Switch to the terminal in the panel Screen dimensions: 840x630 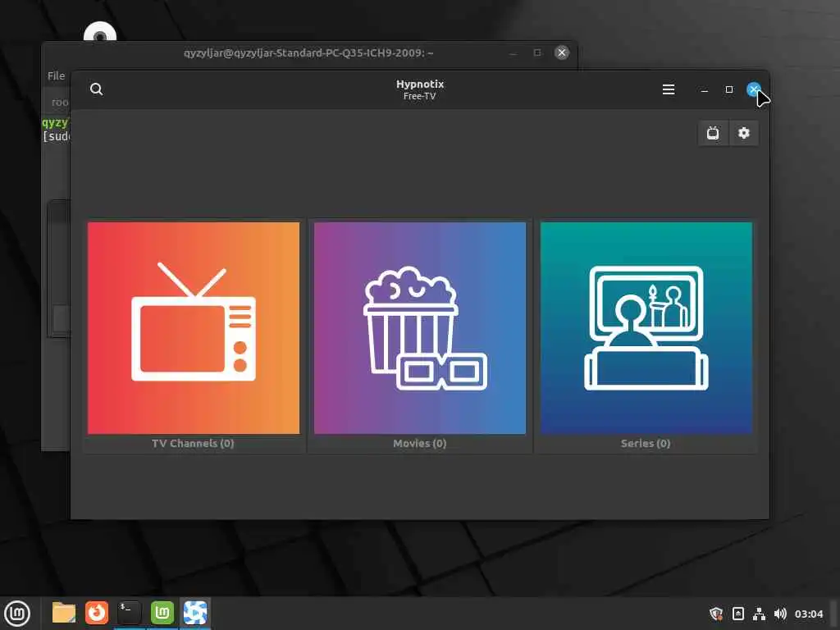tap(129, 613)
